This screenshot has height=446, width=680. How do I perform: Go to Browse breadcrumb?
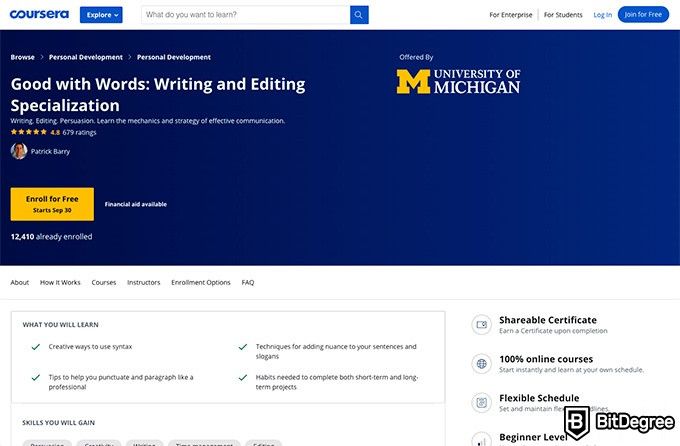coord(23,57)
